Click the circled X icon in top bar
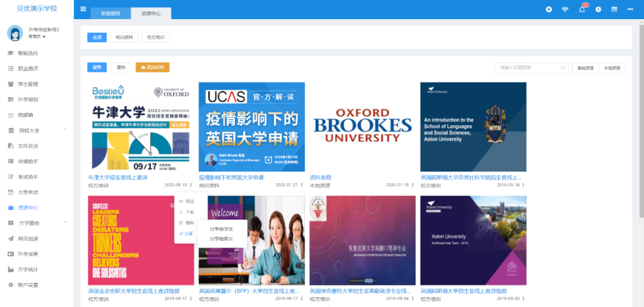The height and width of the screenshot is (307, 644). pos(549,10)
